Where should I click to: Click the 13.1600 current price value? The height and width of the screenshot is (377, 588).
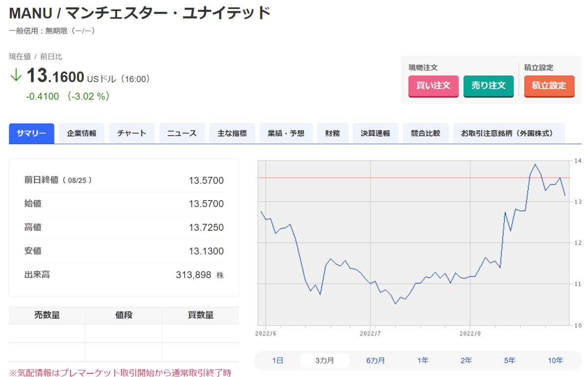(55, 76)
